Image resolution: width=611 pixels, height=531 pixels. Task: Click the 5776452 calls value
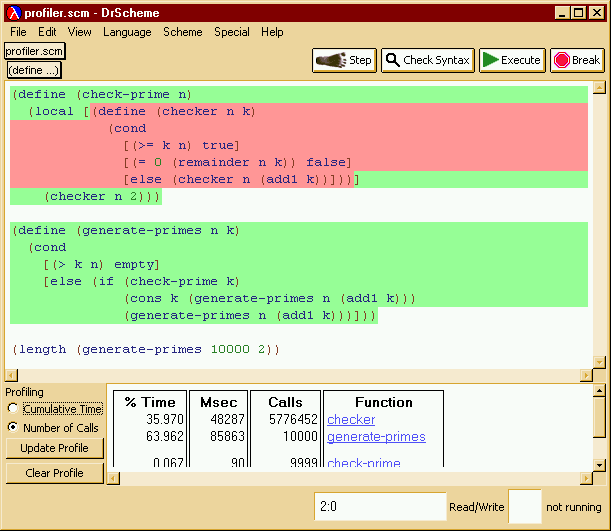tap(293, 419)
